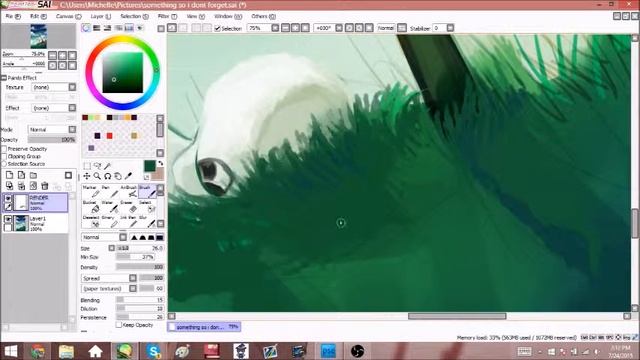This screenshot has height=360, width=640.
Task: Select the flattest brush edge shape
Action: pyautogui.click(x=160, y=237)
